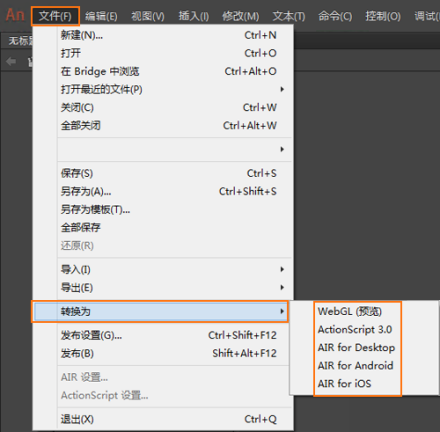Click the Adobe Animate An logo icon
The height and width of the screenshot is (432, 440).
tap(15, 15)
